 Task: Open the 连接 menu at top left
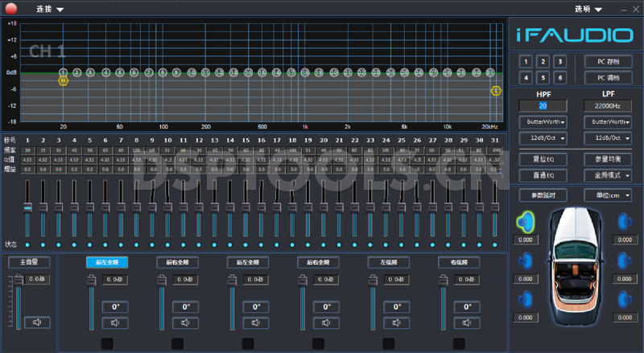pyautogui.click(x=50, y=9)
